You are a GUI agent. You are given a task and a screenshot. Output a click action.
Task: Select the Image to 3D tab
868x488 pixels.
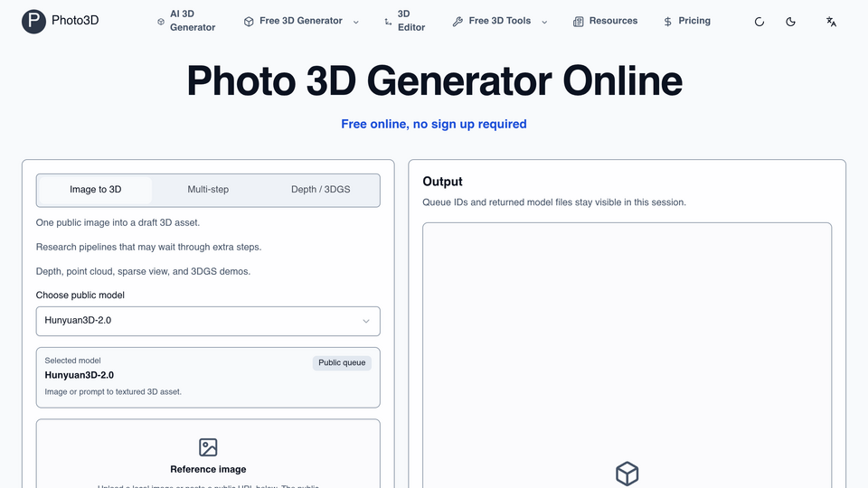[95, 190]
